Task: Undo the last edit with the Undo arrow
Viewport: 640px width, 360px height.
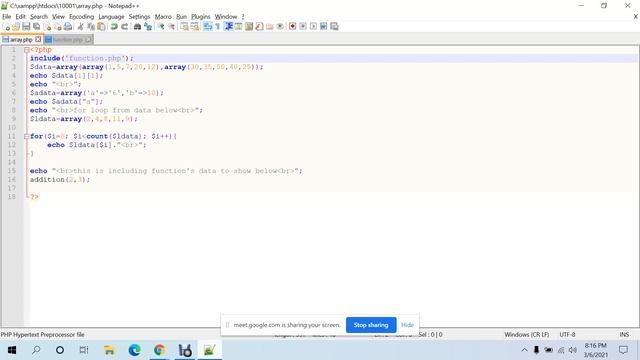Action: [114, 27]
